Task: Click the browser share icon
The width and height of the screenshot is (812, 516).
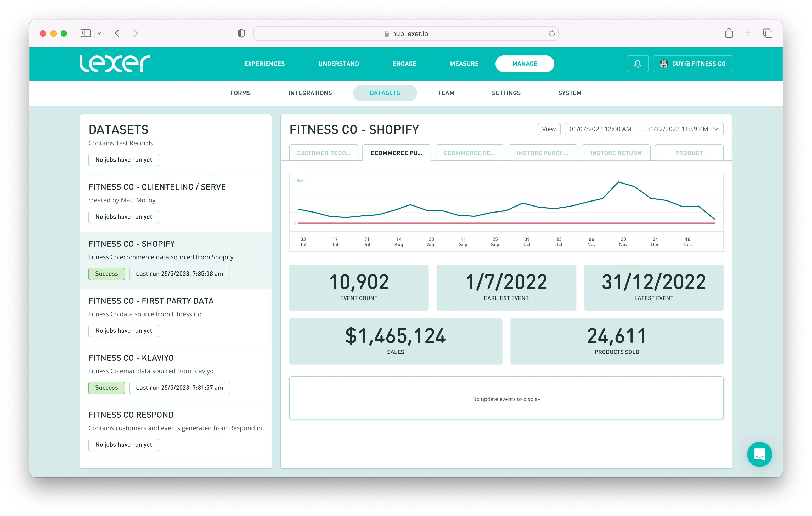Action: (729, 33)
